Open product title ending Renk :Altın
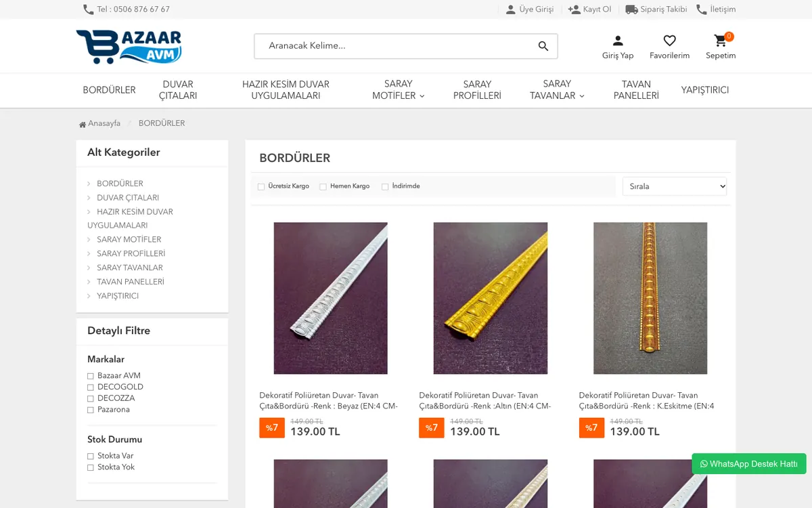 pos(485,401)
